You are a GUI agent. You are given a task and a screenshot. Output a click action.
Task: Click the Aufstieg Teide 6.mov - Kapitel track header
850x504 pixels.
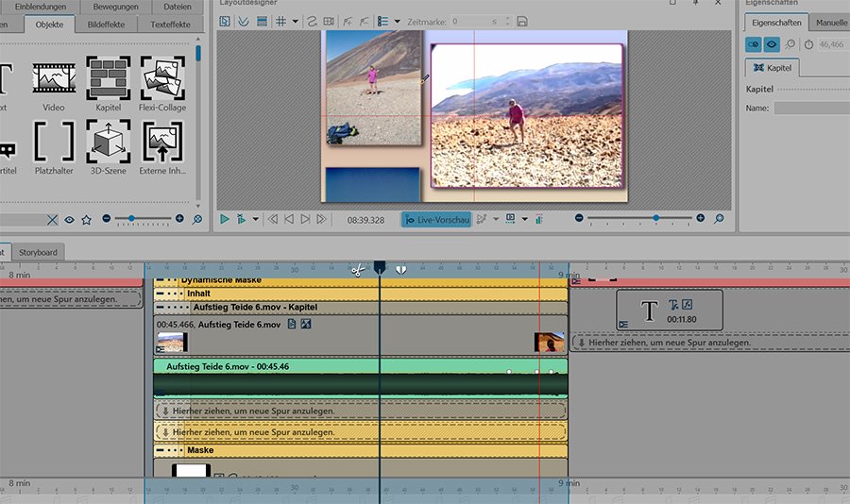[255, 308]
